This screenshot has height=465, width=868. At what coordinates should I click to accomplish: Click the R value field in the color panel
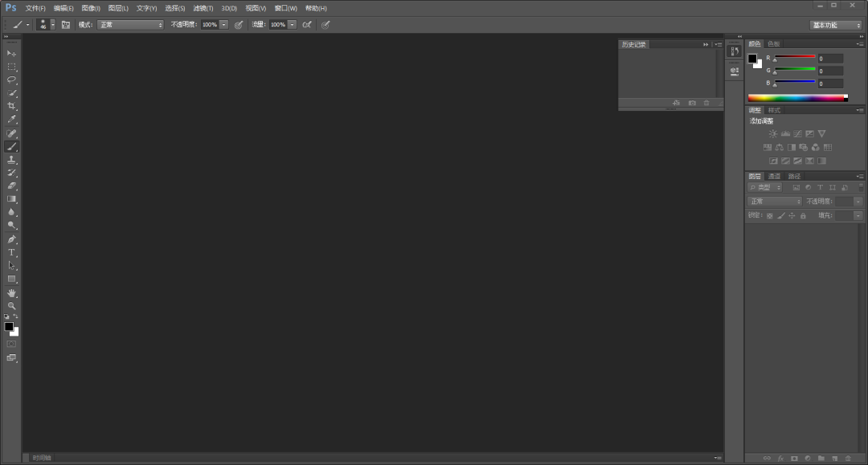click(830, 59)
